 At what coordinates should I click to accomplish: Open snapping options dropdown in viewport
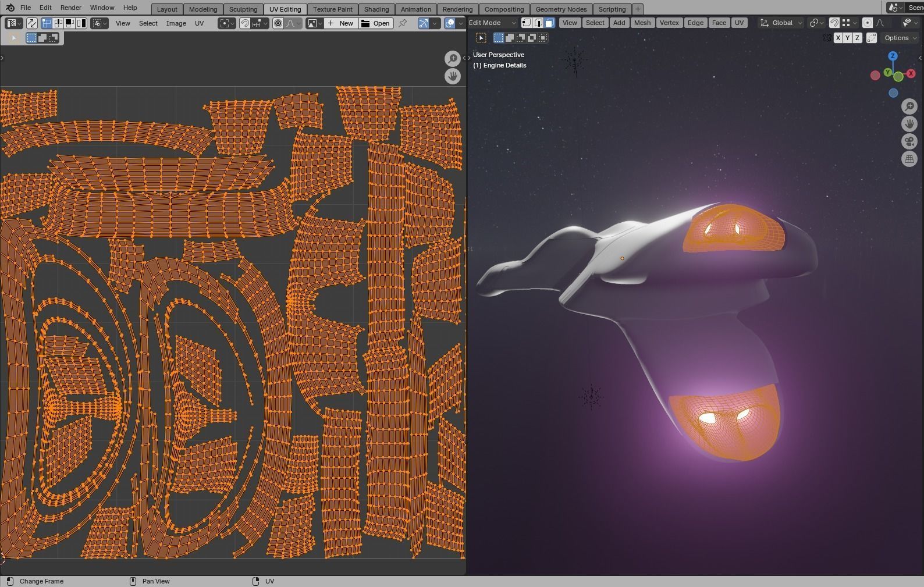(849, 23)
